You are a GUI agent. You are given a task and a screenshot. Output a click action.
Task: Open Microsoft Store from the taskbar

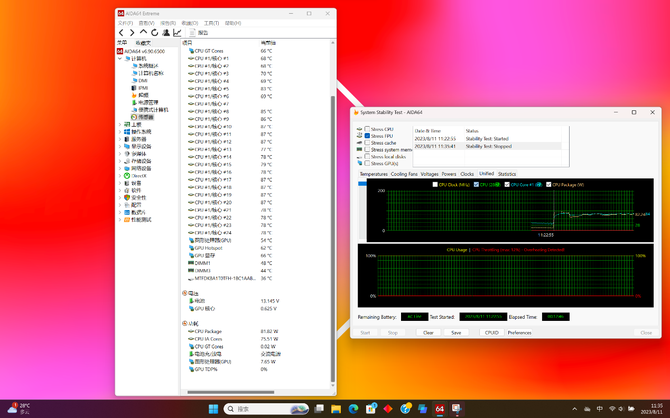point(370,409)
